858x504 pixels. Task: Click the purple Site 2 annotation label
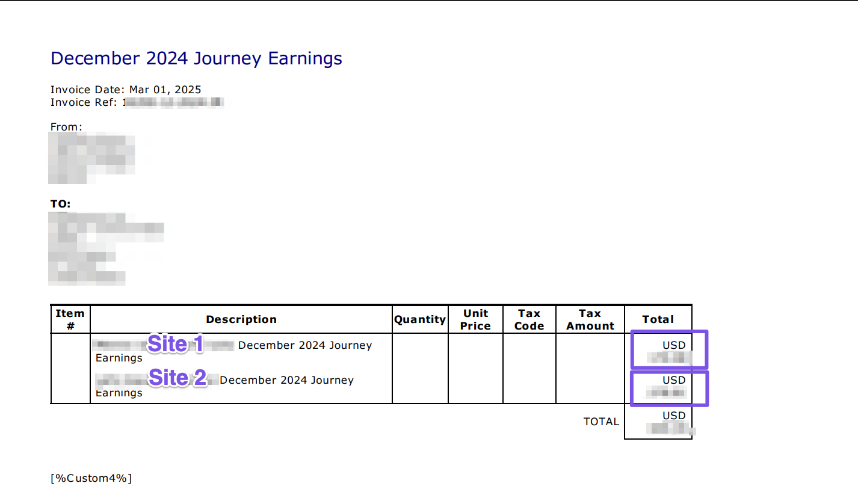pyautogui.click(x=177, y=378)
